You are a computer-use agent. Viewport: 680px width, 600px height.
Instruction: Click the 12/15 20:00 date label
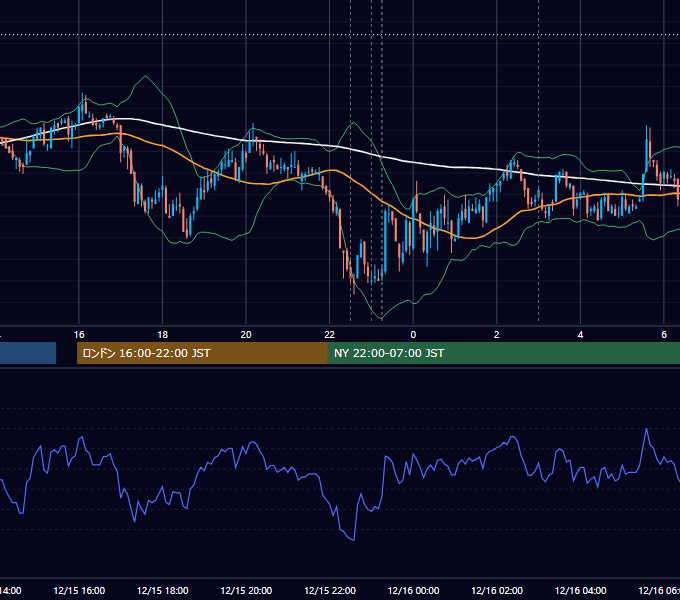(246, 590)
